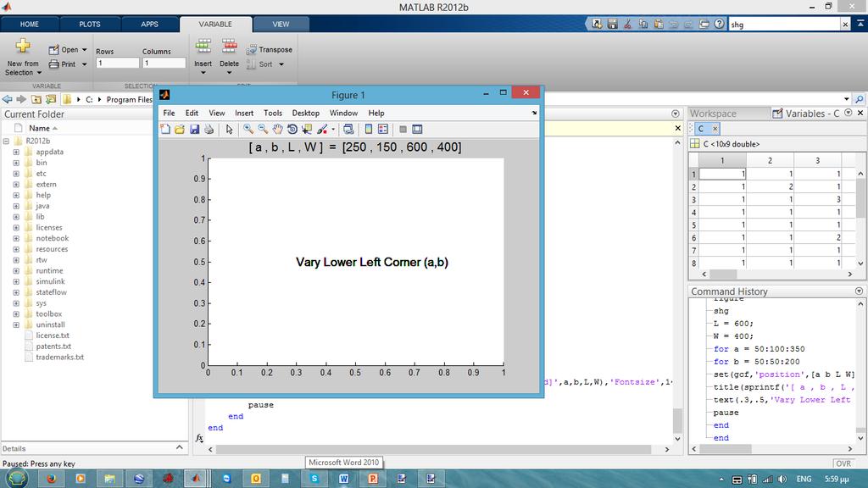Click the Open File icon in Figure 1 toolbar
Screen dimensions: 868x488
pos(180,129)
